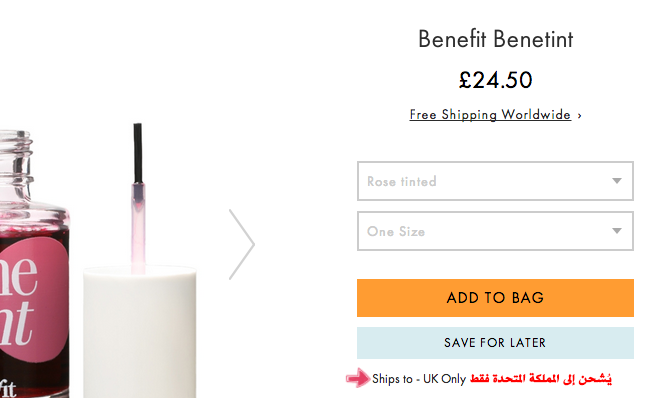The height and width of the screenshot is (398, 646).
Task: Click the Benefit Benetint product title
Action: click(x=496, y=39)
